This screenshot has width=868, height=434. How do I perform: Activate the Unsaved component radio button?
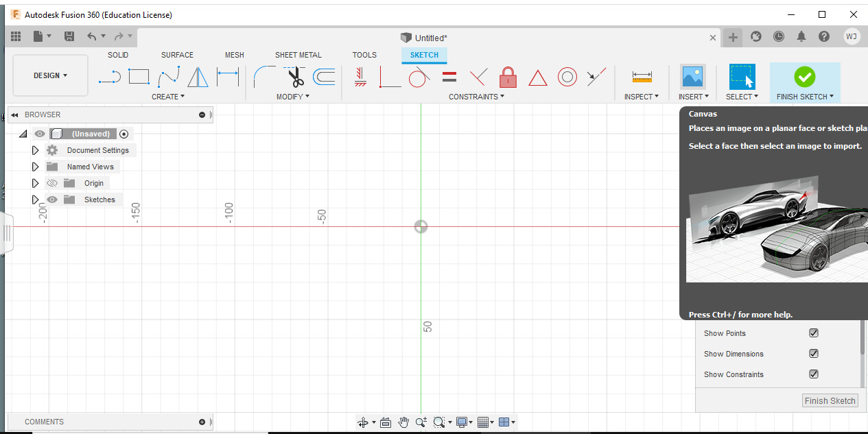point(124,134)
